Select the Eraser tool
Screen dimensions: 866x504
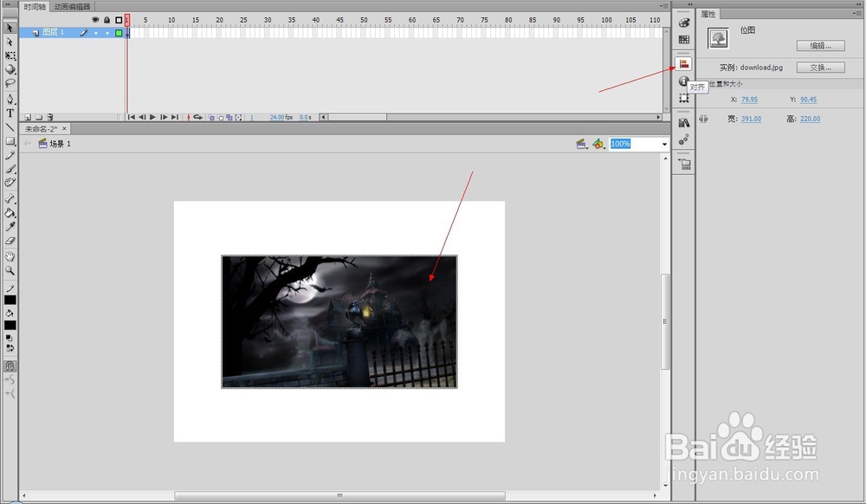(x=10, y=241)
